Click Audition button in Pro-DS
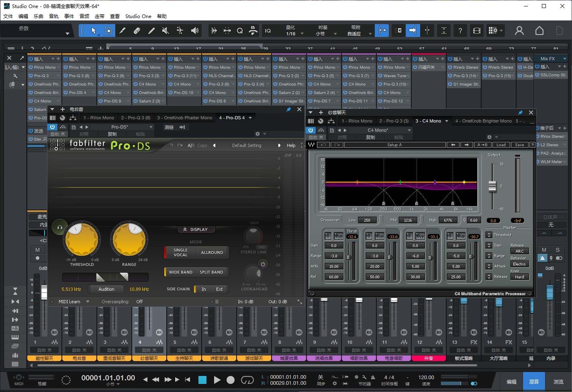Viewport: 572px width, 392px height. tap(106, 289)
